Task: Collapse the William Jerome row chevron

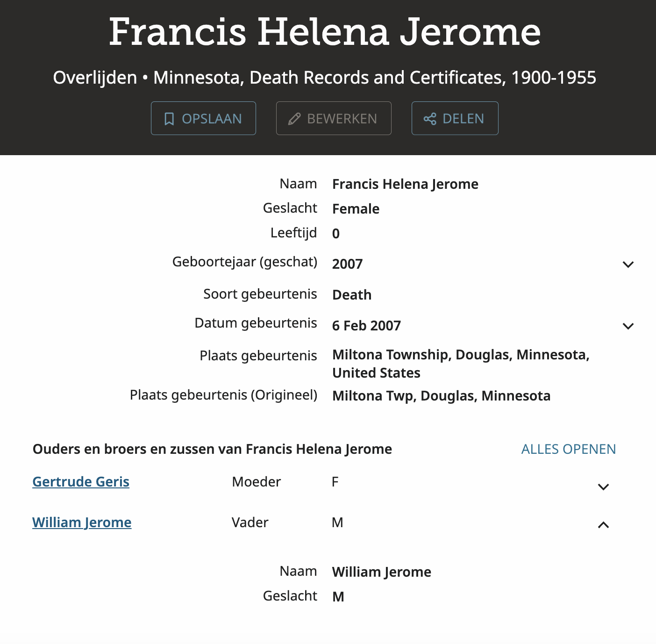Action: (x=603, y=525)
